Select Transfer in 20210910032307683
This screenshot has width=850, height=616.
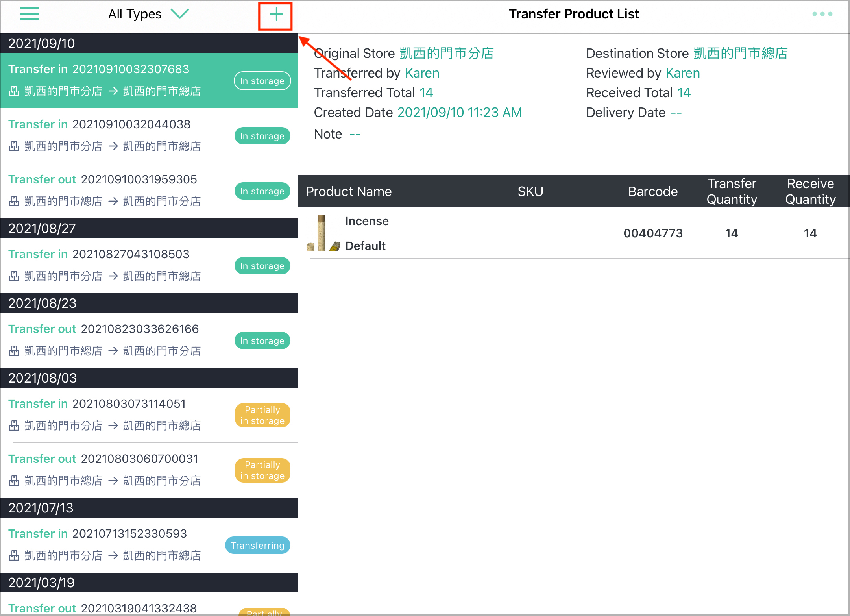[149, 81]
